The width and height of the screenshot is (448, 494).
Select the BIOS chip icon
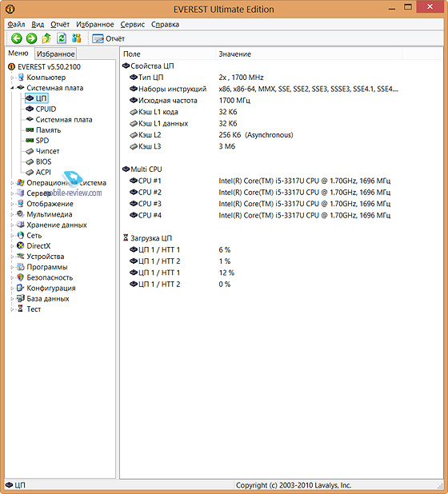coord(30,161)
